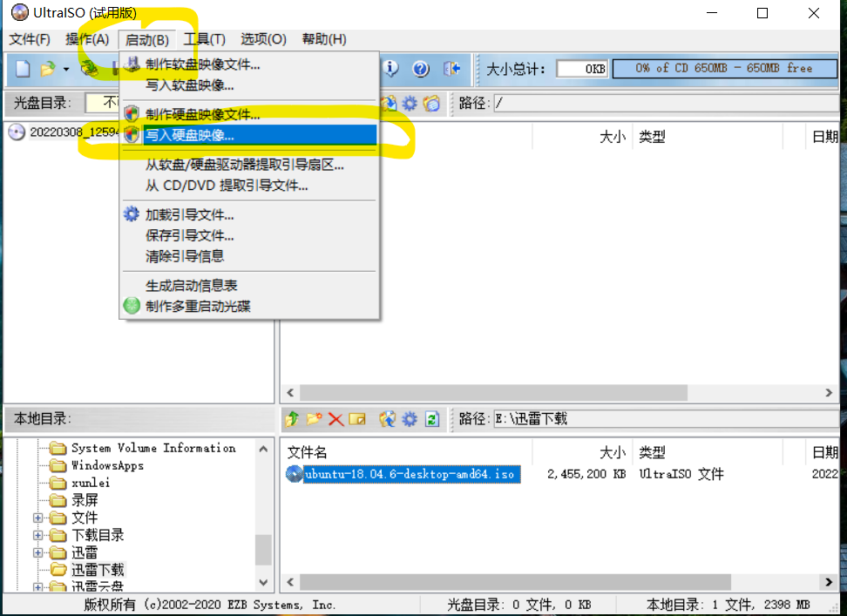Select the 20220308 disc volume node
The image size is (847, 616).
click(x=74, y=132)
